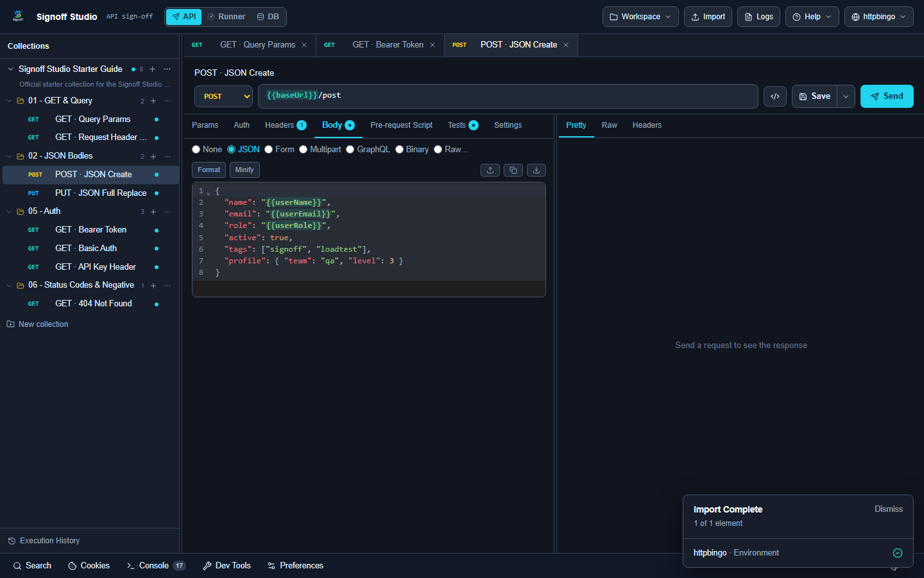Open GET · 404 Not Found request

click(90, 304)
